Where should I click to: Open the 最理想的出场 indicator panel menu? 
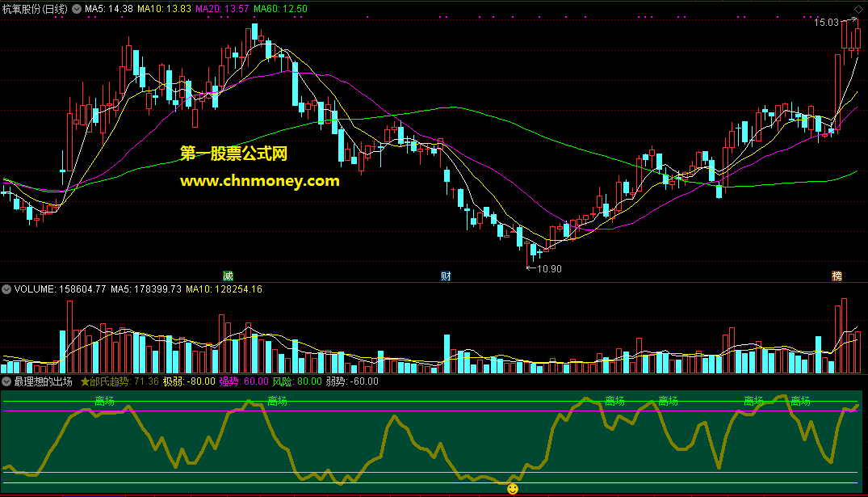[6, 381]
